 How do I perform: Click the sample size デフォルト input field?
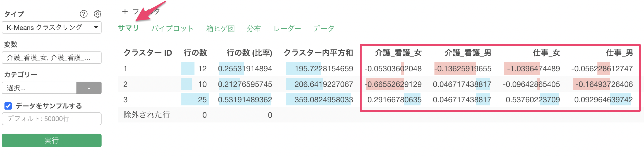pos(52,119)
